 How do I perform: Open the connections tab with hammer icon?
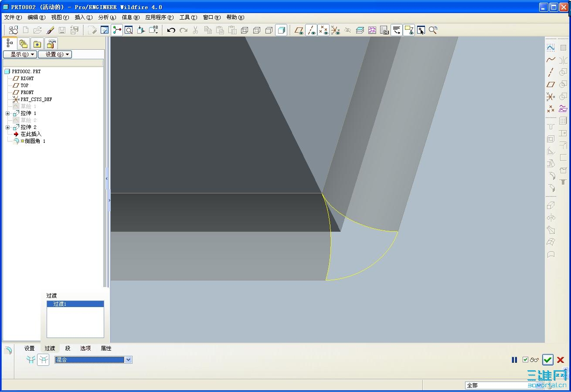coord(51,44)
